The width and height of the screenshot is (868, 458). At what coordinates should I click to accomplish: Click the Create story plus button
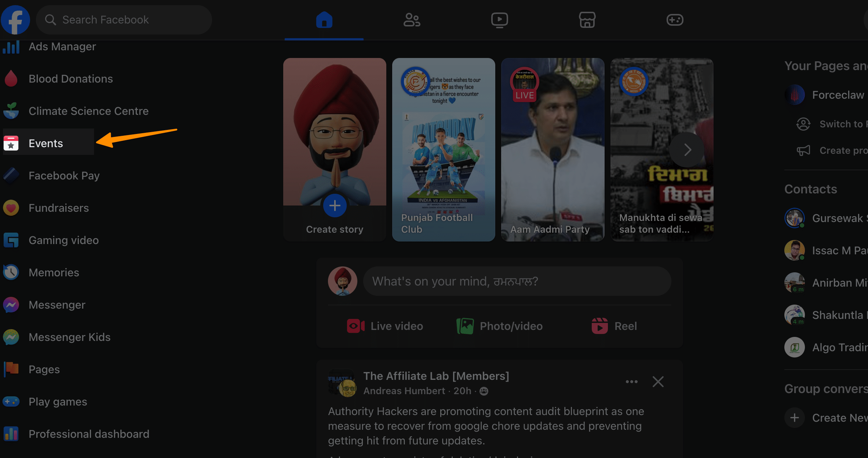tap(333, 206)
